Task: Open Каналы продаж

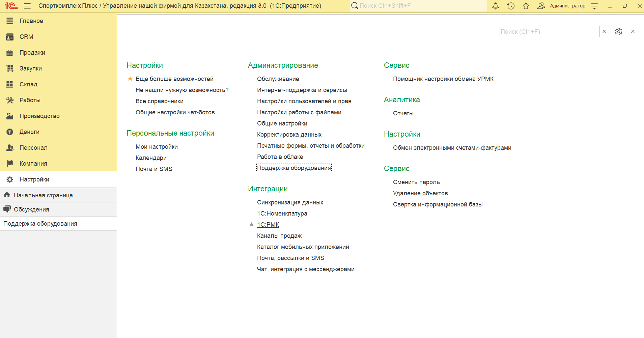Action: 279,236
